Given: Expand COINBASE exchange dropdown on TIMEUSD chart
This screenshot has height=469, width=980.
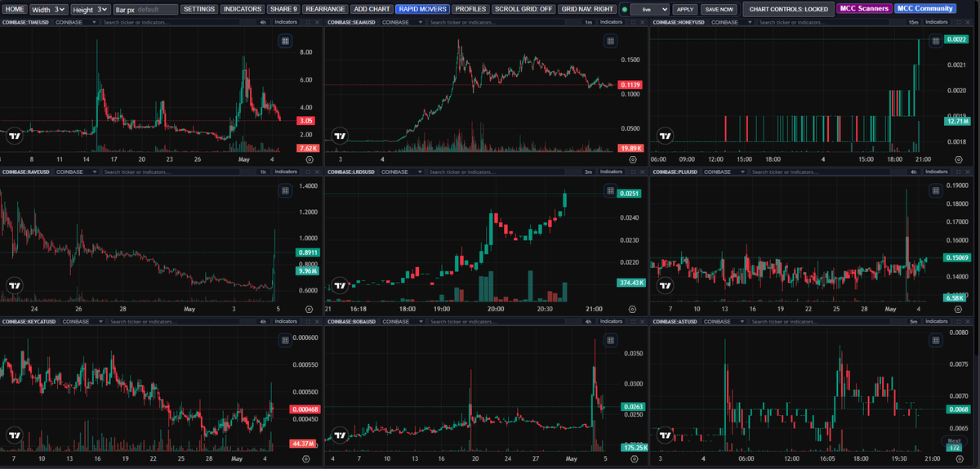Looking at the screenshot, I should click(76, 22).
